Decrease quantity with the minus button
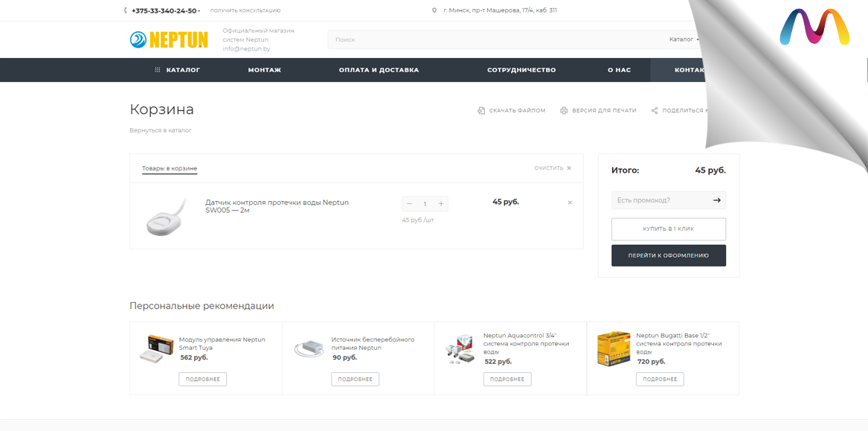Image resolution: width=868 pixels, height=431 pixels. pyautogui.click(x=409, y=204)
